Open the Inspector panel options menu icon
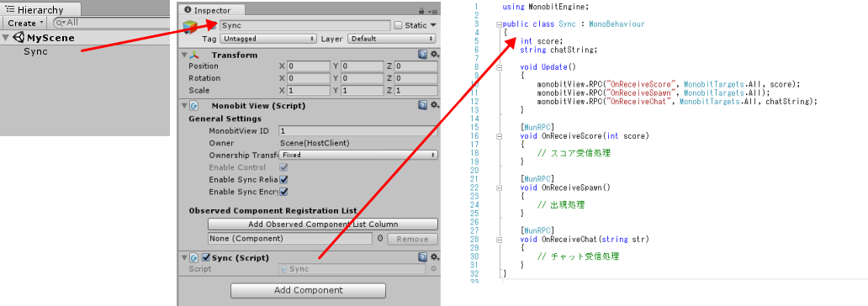The height and width of the screenshot is (306, 868). 433,11
